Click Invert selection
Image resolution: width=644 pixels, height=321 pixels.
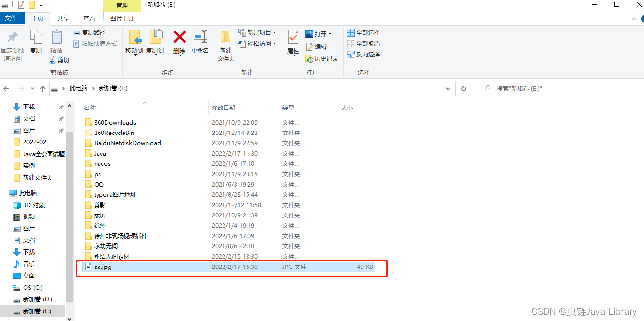pos(363,54)
